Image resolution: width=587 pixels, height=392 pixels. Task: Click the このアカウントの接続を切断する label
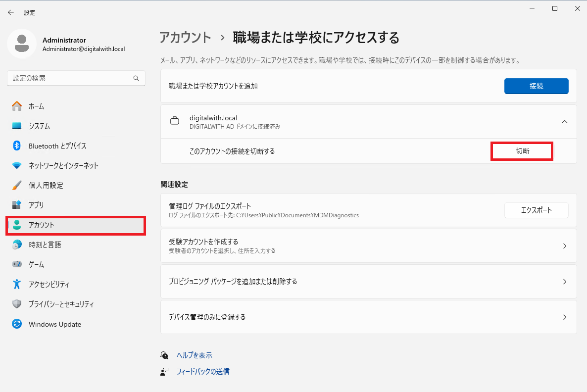coord(232,151)
